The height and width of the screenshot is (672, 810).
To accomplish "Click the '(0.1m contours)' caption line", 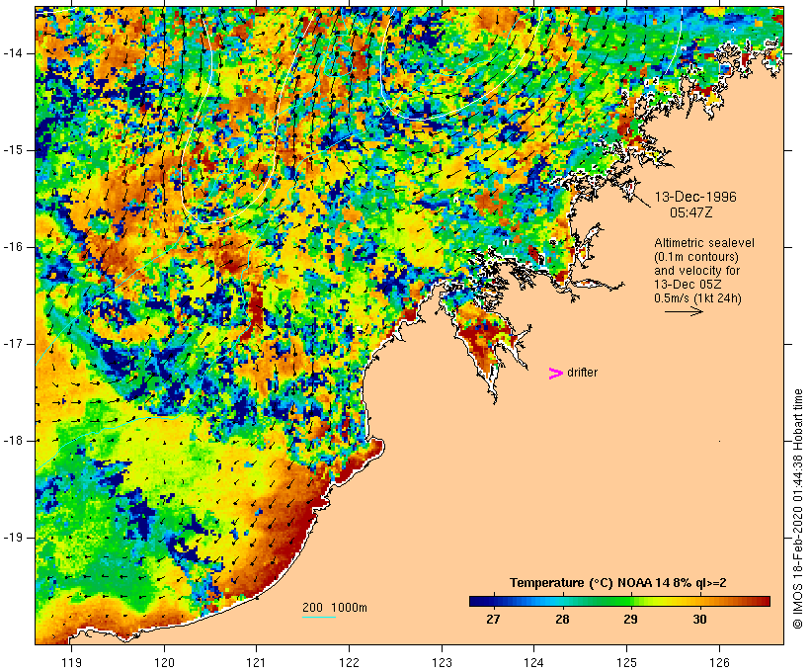I will (x=696, y=257).
